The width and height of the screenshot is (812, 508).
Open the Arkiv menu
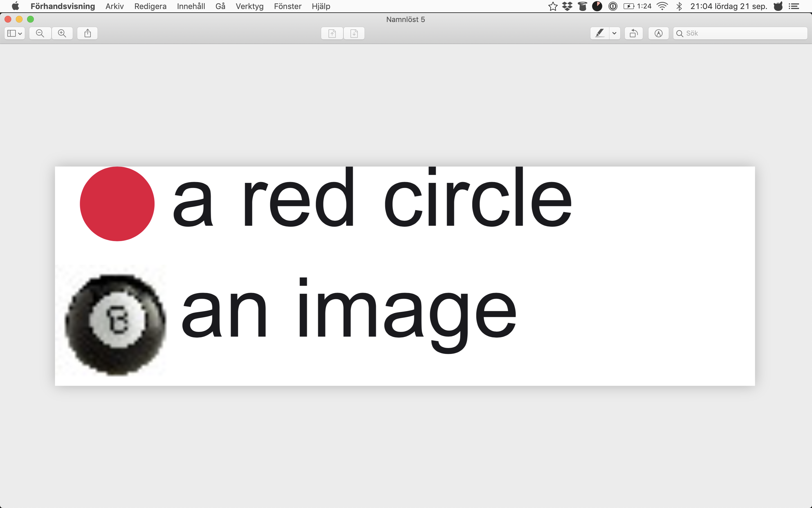[x=114, y=6]
